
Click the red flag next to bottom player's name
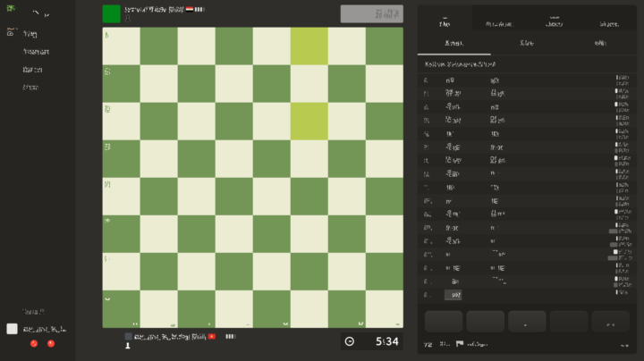(x=212, y=336)
